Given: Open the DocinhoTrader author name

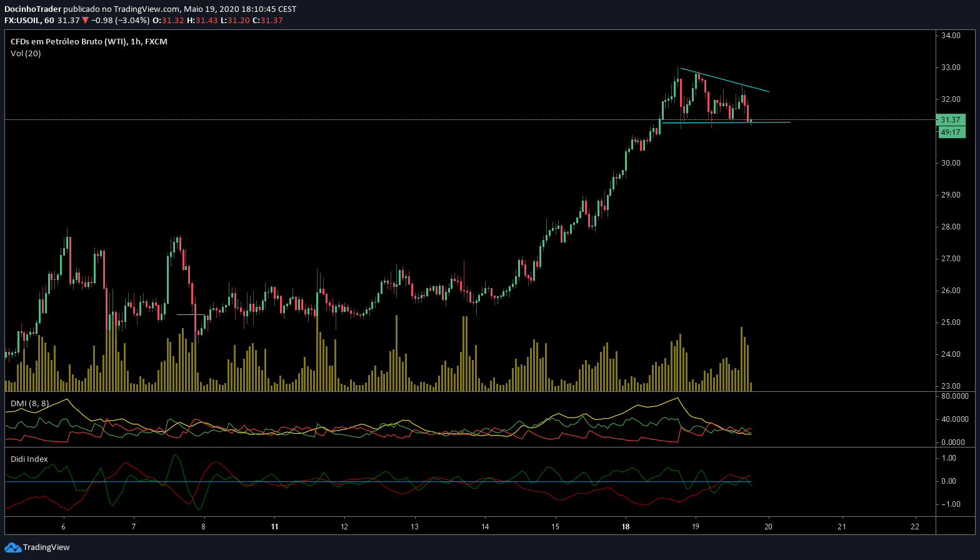Looking at the screenshot, I should [33, 9].
